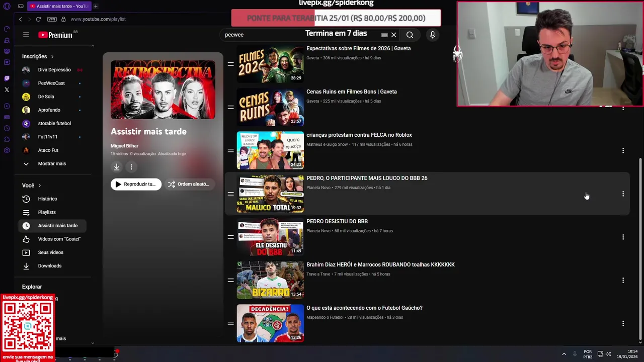
Task: Open options for Brahim Diaz video
Action: coord(623,280)
